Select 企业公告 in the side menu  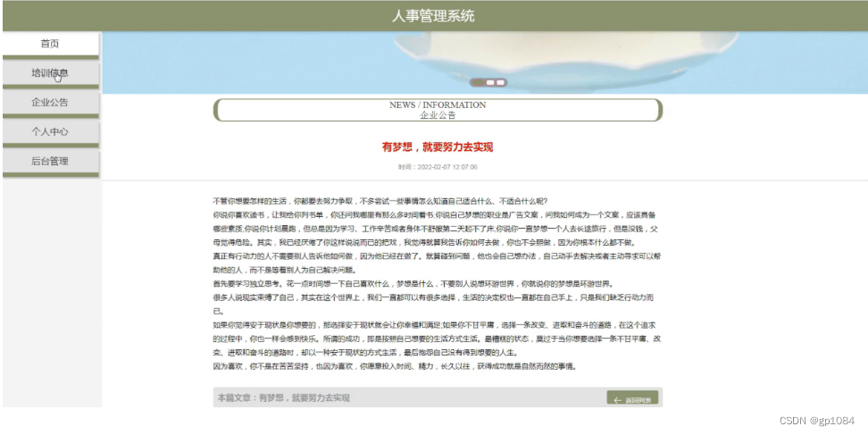coord(50,103)
